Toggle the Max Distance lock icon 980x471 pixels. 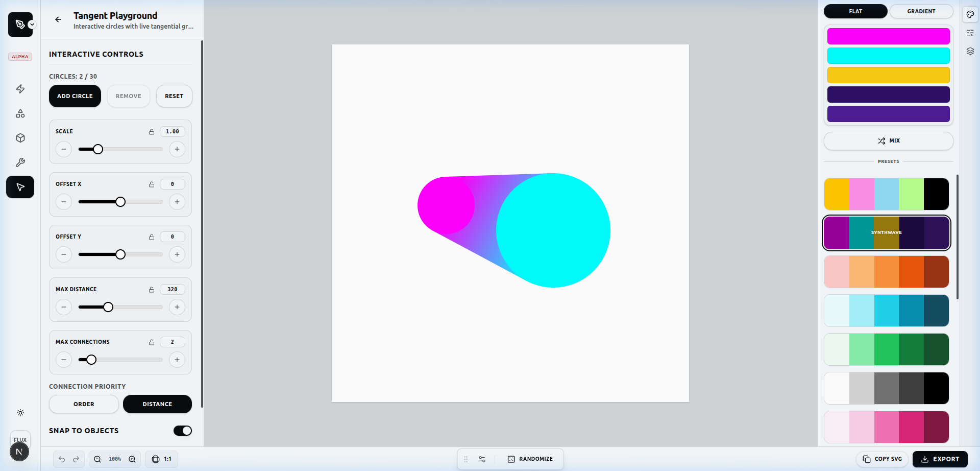coord(152,290)
